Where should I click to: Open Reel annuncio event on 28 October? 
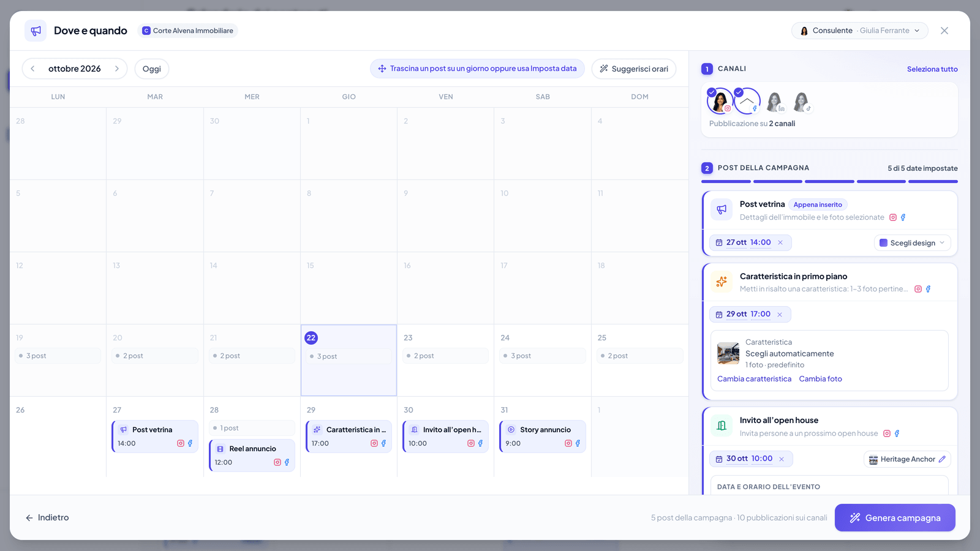click(252, 455)
